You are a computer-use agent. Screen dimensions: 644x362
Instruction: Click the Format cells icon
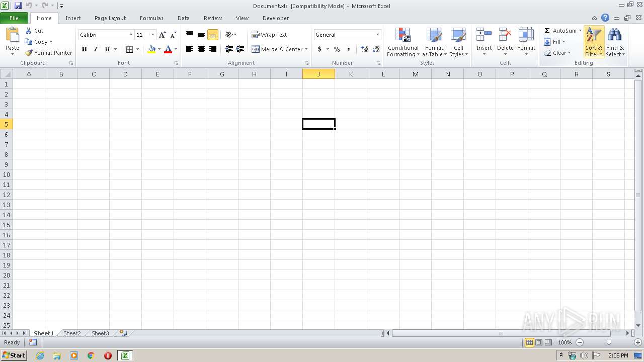[x=526, y=35]
